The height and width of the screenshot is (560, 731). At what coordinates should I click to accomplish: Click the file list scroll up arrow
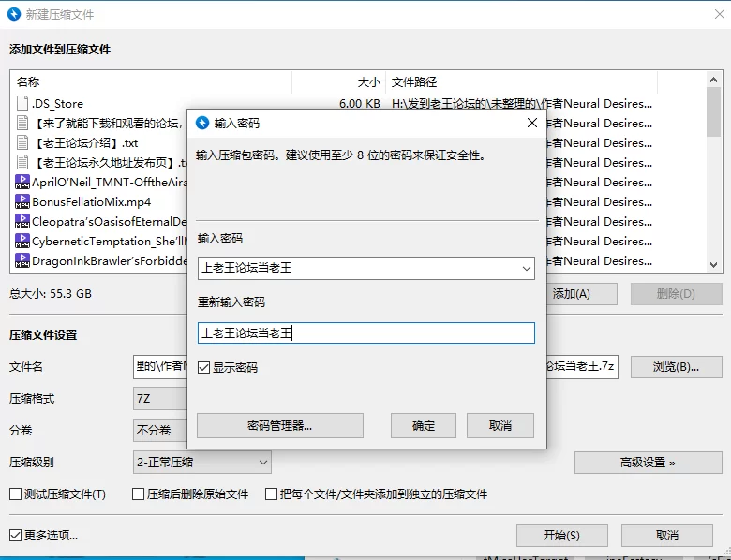pos(713,80)
